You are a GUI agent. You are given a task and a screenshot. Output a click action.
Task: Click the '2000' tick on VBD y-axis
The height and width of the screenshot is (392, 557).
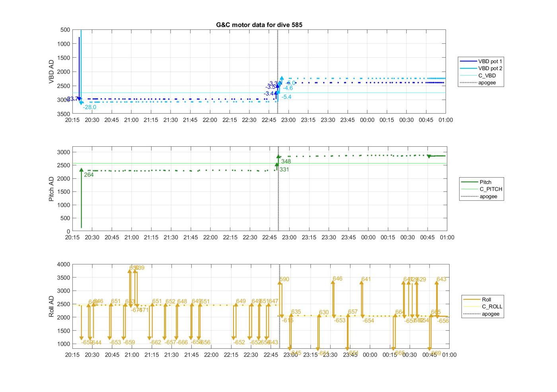tap(64, 72)
